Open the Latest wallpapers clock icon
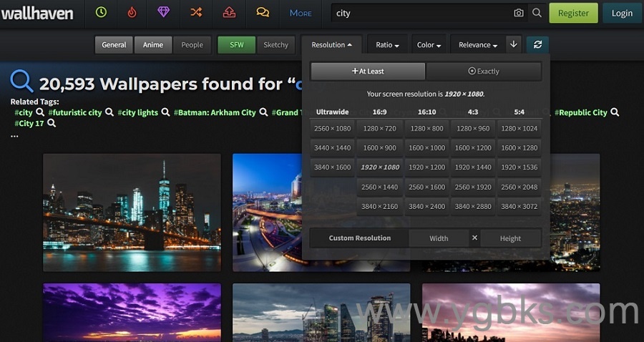The image size is (644, 342). point(101,12)
